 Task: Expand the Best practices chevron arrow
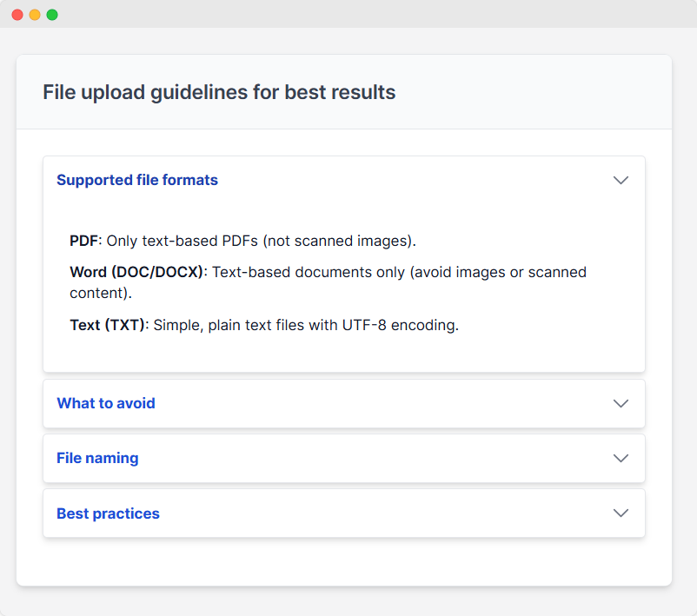click(x=621, y=513)
